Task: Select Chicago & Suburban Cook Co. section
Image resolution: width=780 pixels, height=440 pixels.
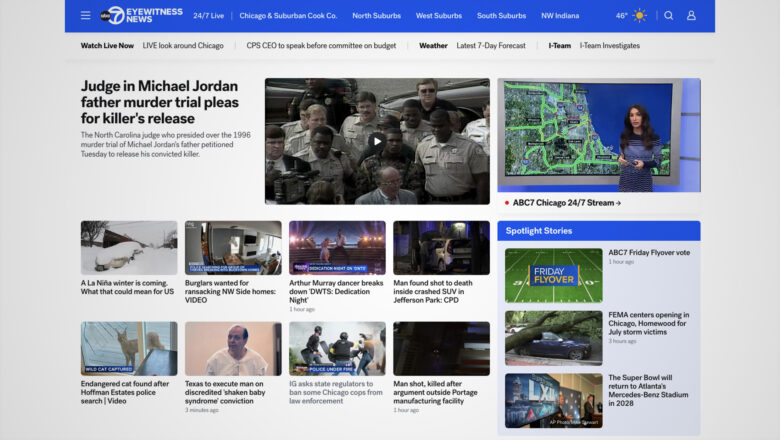Action: point(288,15)
